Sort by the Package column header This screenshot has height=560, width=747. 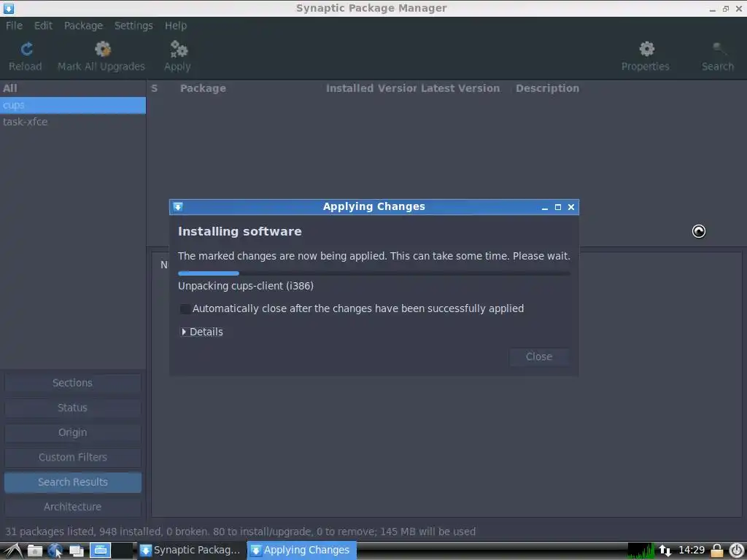pos(203,88)
